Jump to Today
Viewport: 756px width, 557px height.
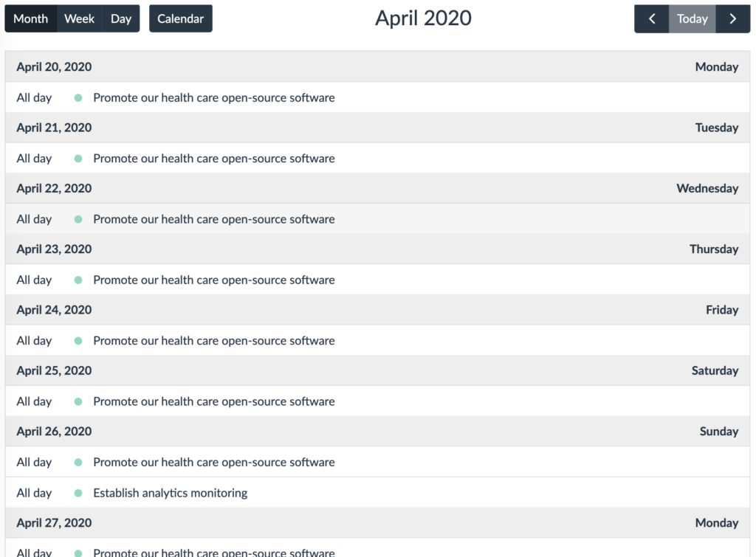pos(692,18)
